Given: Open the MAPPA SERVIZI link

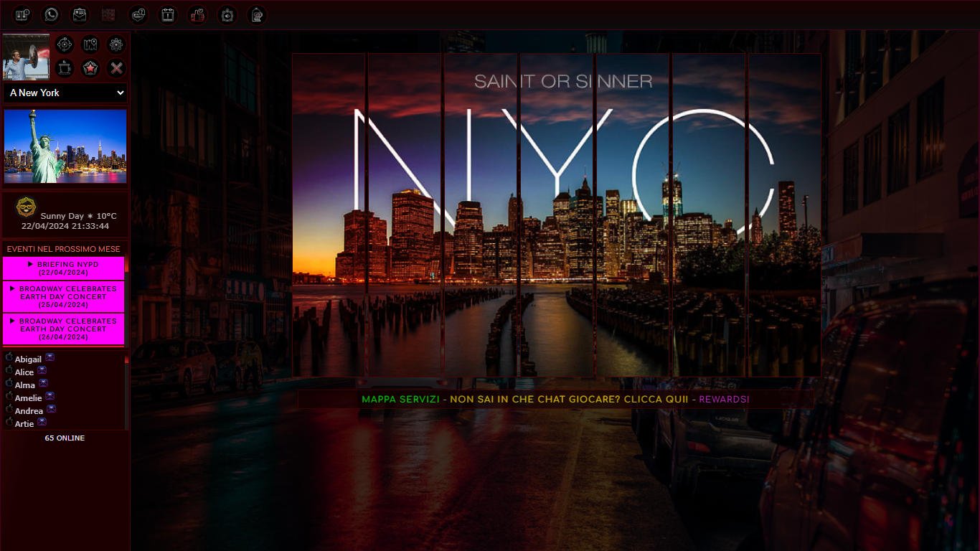Looking at the screenshot, I should coord(400,399).
